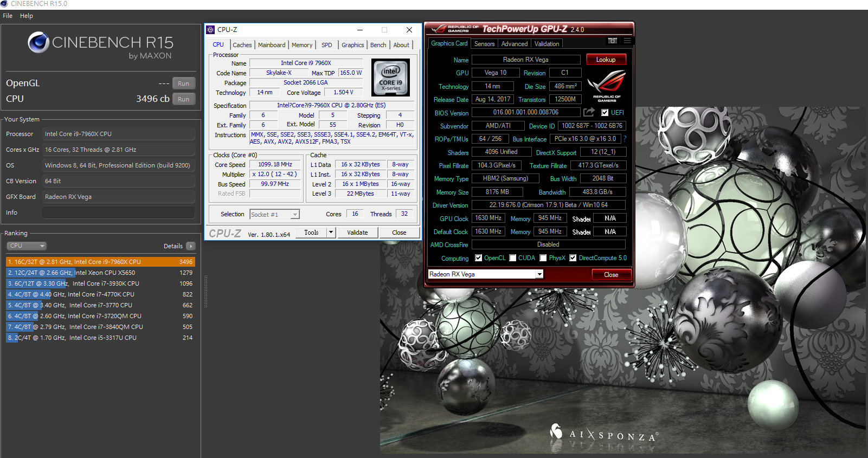Image resolution: width=868 pixels, height=458 pixels.
Task: Switch to the CPU-Z About tab
Action: [x=401, y=45]
